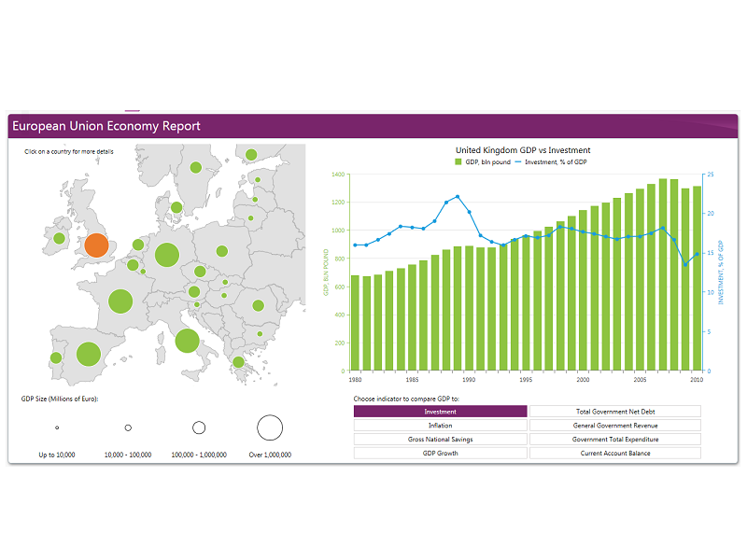The width and height of the screenshot is (747, 560).
Task: Select Total Government Net Debt indicator
Action: point(614,412)
